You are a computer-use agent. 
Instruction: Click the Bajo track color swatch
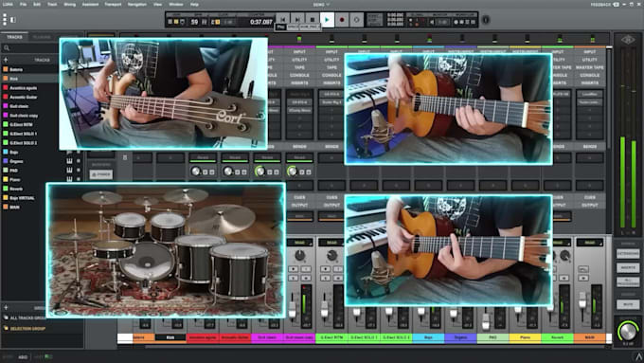click(6, 152)
